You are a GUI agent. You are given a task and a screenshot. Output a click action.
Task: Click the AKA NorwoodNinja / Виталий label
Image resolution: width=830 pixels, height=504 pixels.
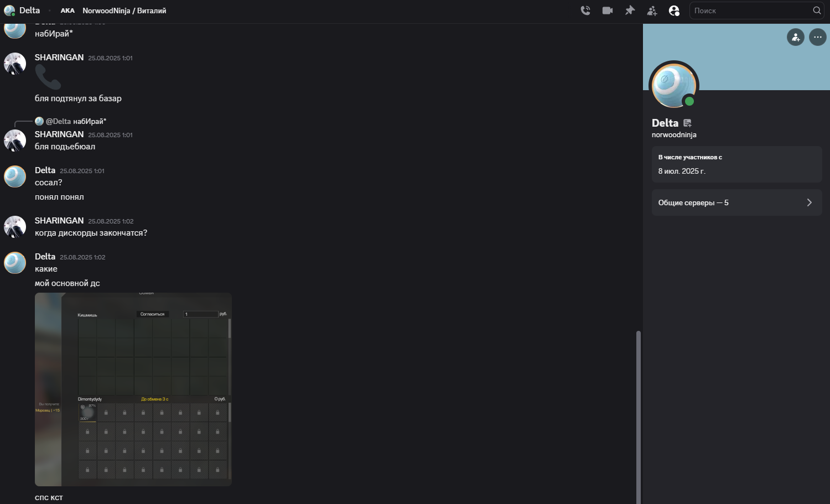coord(113,11)
